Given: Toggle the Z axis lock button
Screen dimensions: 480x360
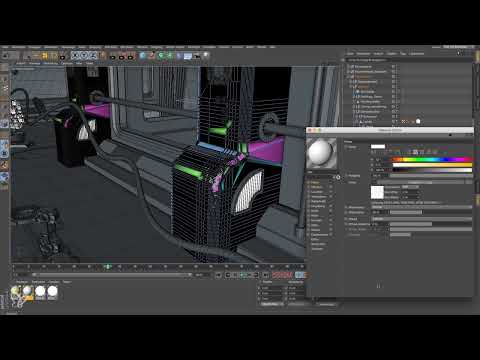Looking at the screenshot, I should click(x=93, y=56).
